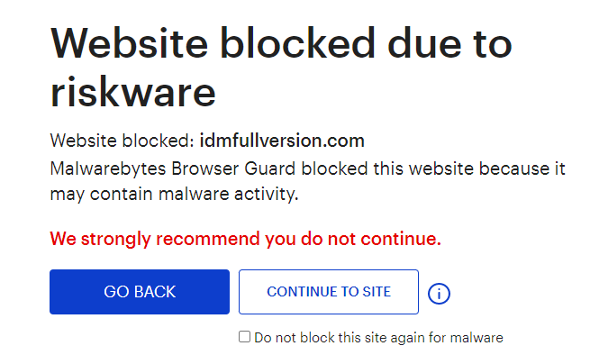Click the 'Website blocked:' label text
The height and width of the screenshot is (364, 590).
123,141
